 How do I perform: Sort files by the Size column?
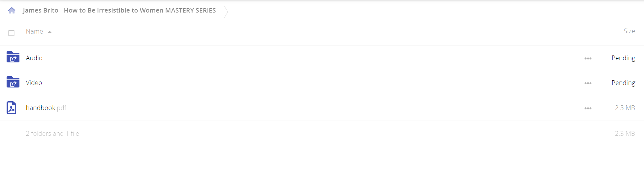pyautogui.click(x=629, y=31)
